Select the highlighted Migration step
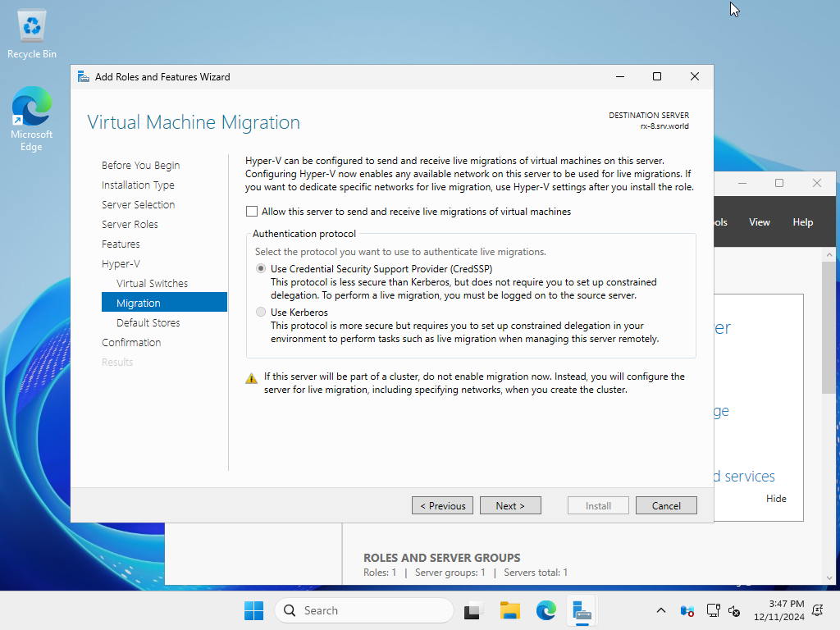The image size is (840, 630). 164,303
